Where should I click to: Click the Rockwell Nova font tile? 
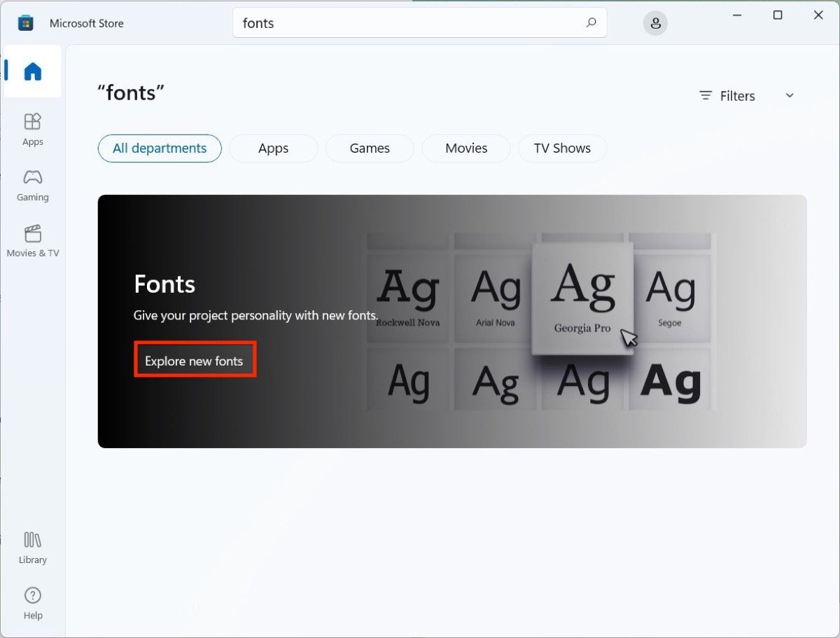tap(408, 298)
